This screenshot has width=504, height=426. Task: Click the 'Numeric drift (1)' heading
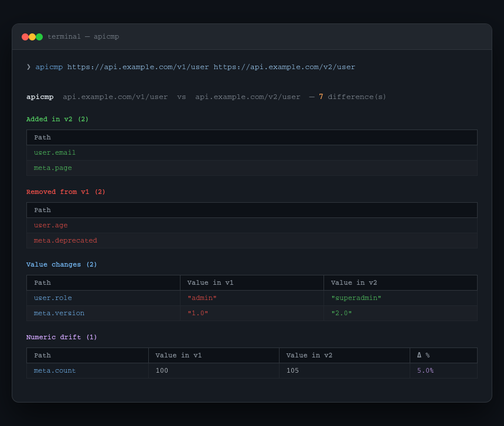tap(62, 337)
